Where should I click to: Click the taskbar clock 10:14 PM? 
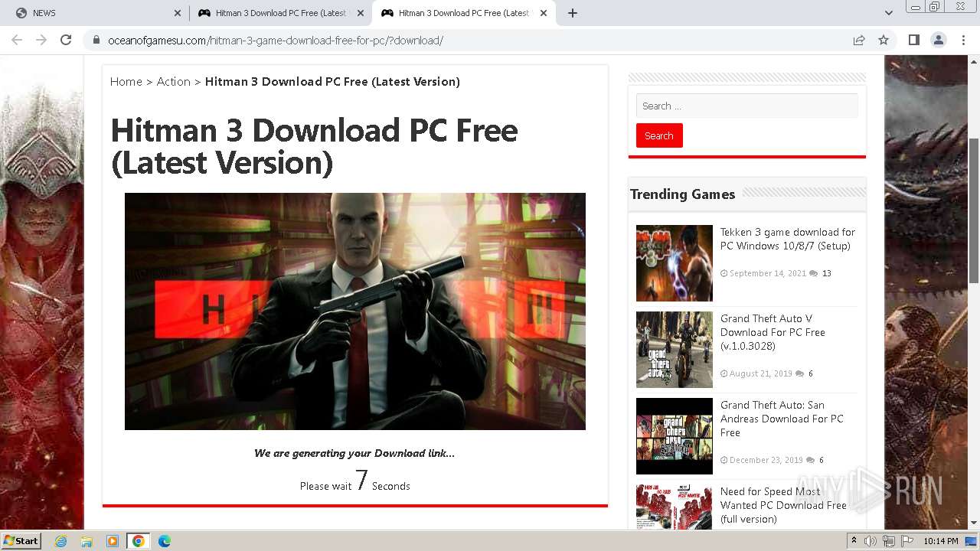pos(941,541)
